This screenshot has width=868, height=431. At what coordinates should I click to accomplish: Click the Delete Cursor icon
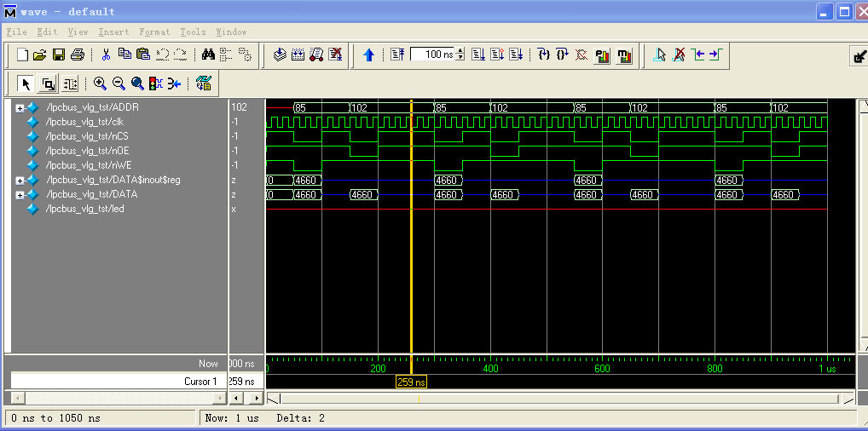pyautogui.click(x=679, y=55)
